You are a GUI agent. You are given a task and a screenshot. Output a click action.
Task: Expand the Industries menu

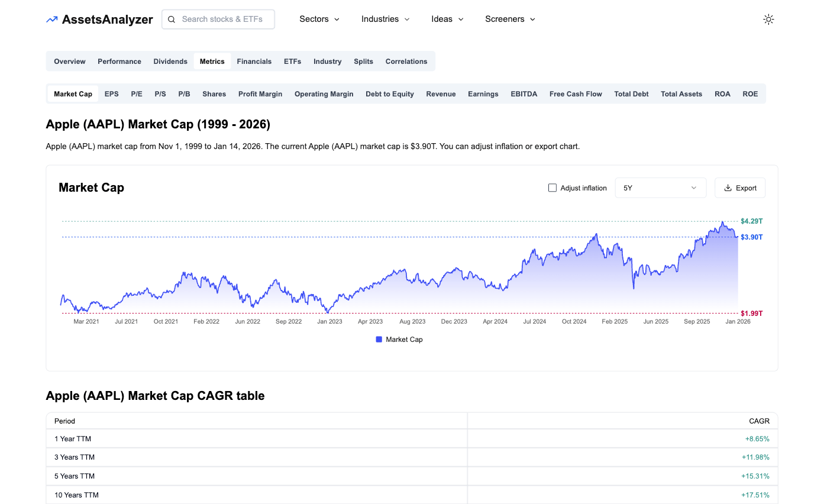(386, 20)
